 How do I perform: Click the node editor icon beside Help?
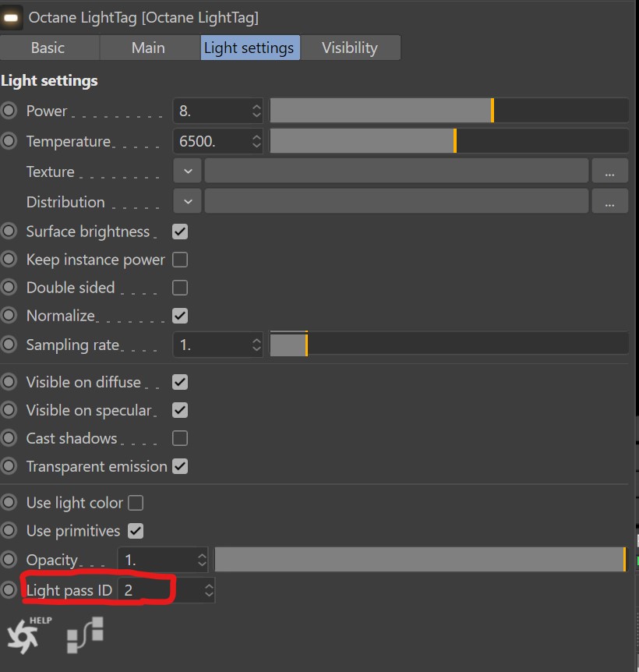pyautogui.click(x=85, y=635)
